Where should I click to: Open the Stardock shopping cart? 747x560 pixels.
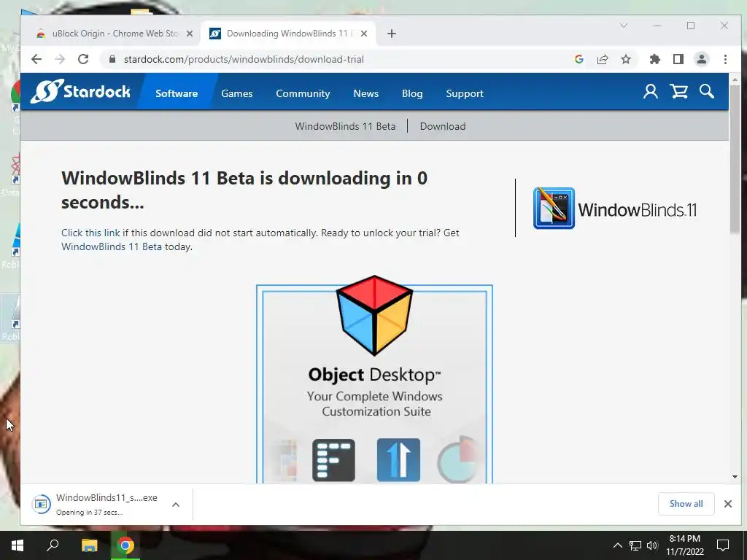tap(679, 91)
